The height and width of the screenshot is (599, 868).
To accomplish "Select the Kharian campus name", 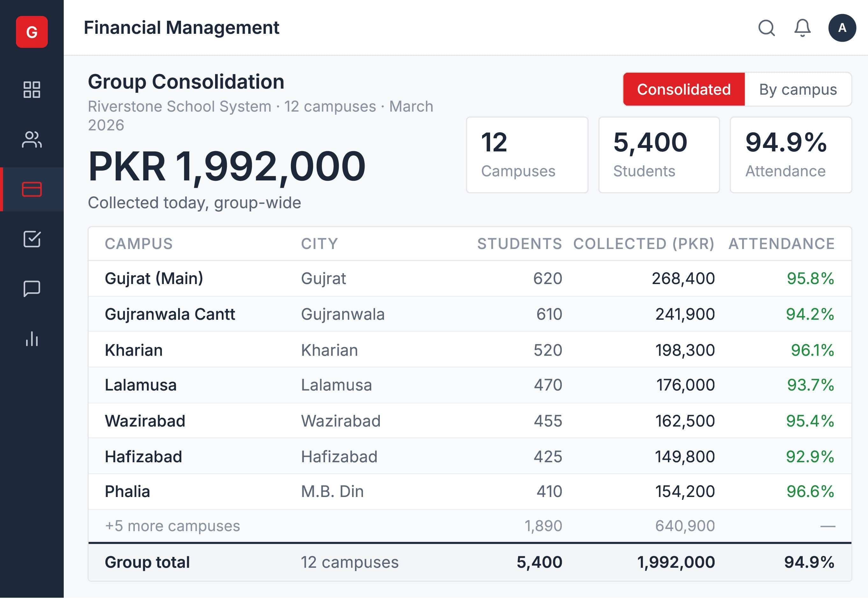I will pos(134,350).
